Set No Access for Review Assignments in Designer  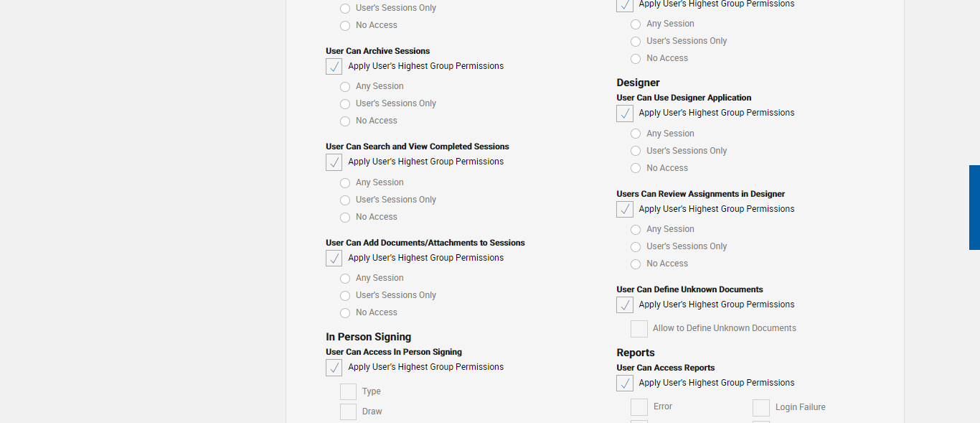(x=636, y=264)
